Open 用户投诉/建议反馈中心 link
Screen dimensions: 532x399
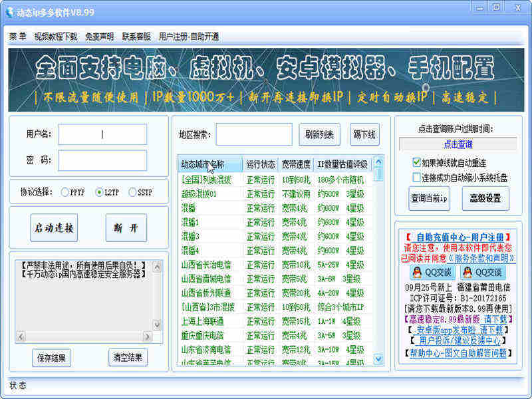pos(458,340)
